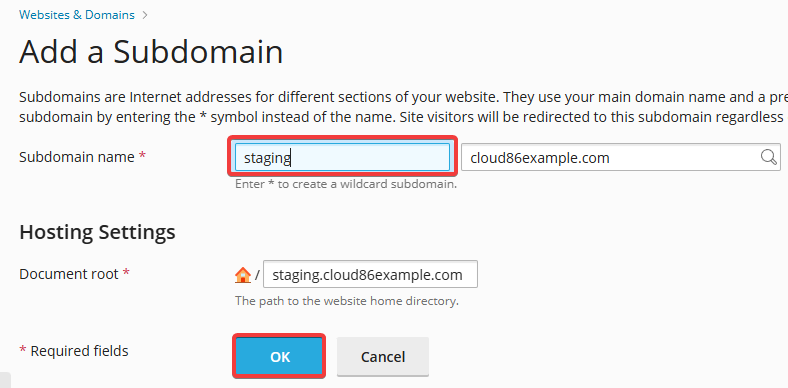Click the red asterisk next to Document root
788x388 pixels.
pyautogui.click(x=126, y=273)
